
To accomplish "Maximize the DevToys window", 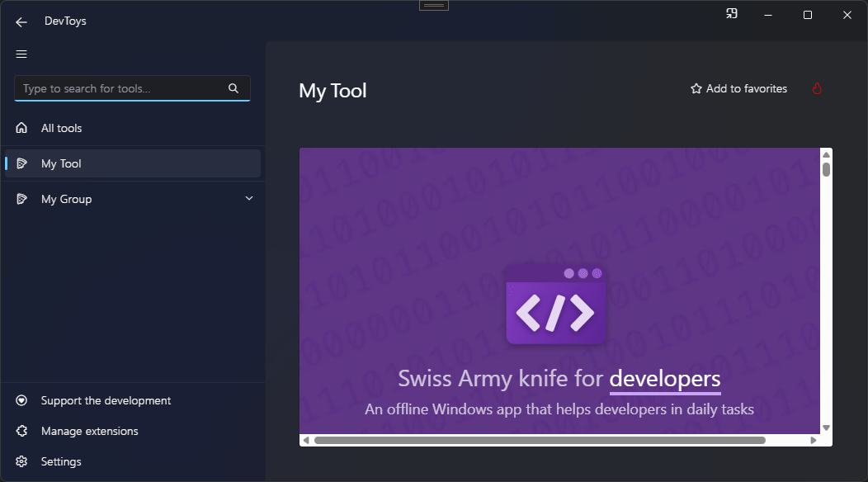I will 808,15.
